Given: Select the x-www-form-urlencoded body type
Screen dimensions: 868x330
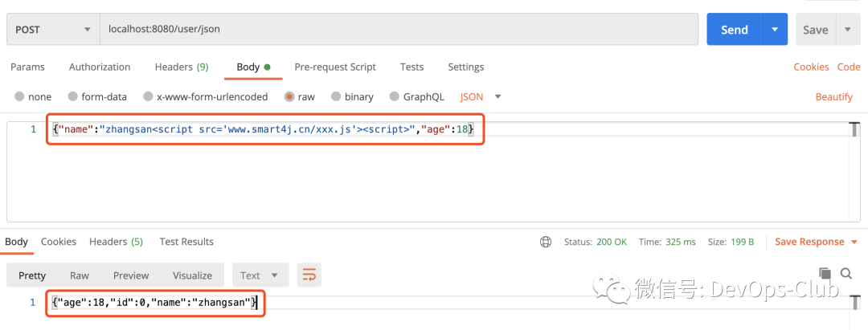Looking at the screenshot, I should click(x=206, y=96).
